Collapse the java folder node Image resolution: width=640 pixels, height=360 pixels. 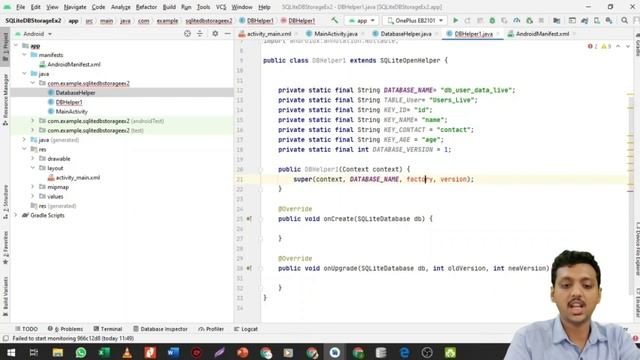pyautogui.click(x=24, y=73)
